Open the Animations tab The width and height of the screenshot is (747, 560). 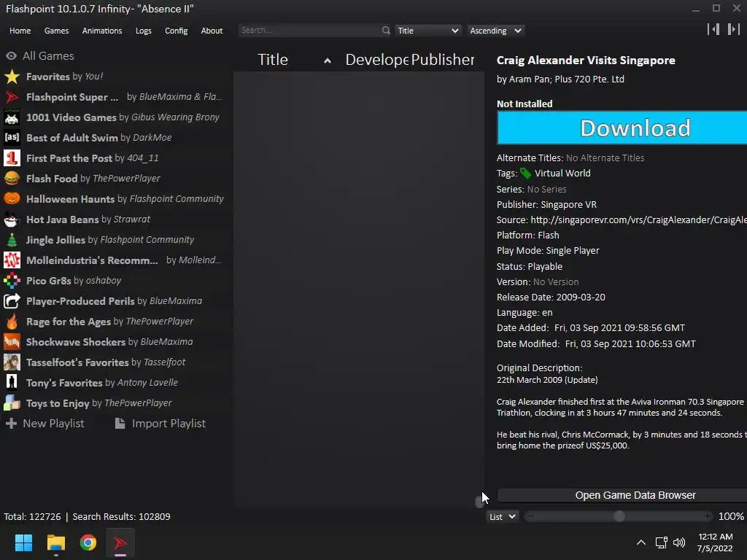point(102,31)
